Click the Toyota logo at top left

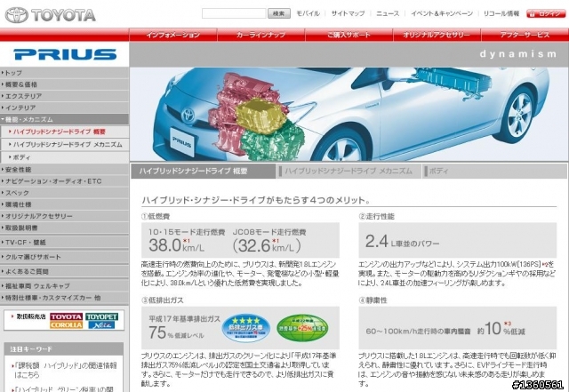(x=51, y=15)
